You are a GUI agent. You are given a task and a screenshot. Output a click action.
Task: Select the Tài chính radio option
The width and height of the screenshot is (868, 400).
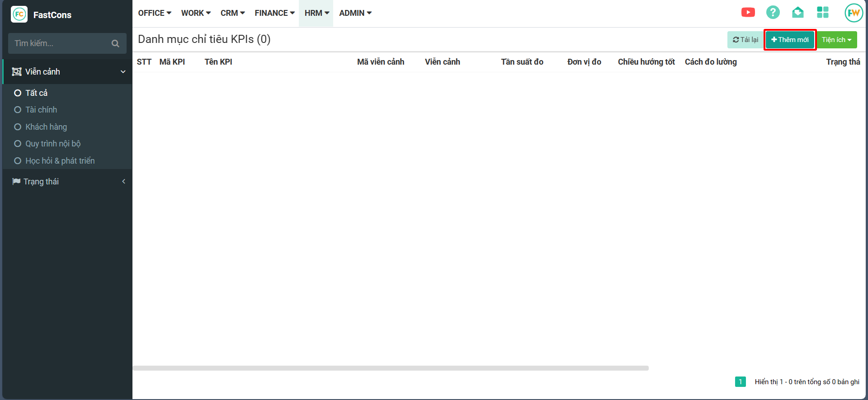point(18,110)
